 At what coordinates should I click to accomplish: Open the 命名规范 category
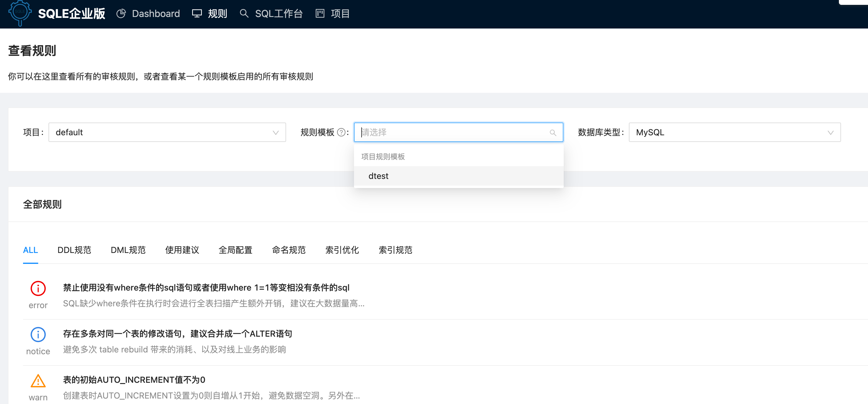289,250
